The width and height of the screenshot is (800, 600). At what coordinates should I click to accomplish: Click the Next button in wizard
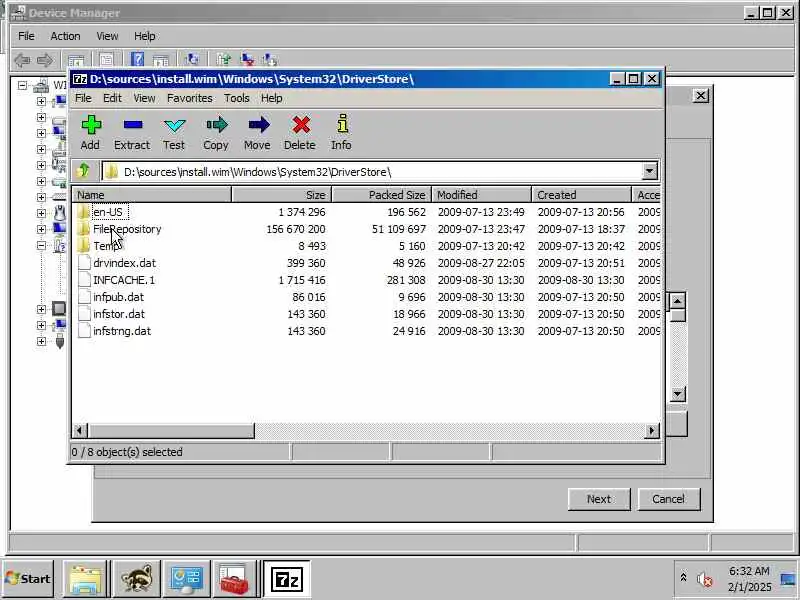point(599,499)
